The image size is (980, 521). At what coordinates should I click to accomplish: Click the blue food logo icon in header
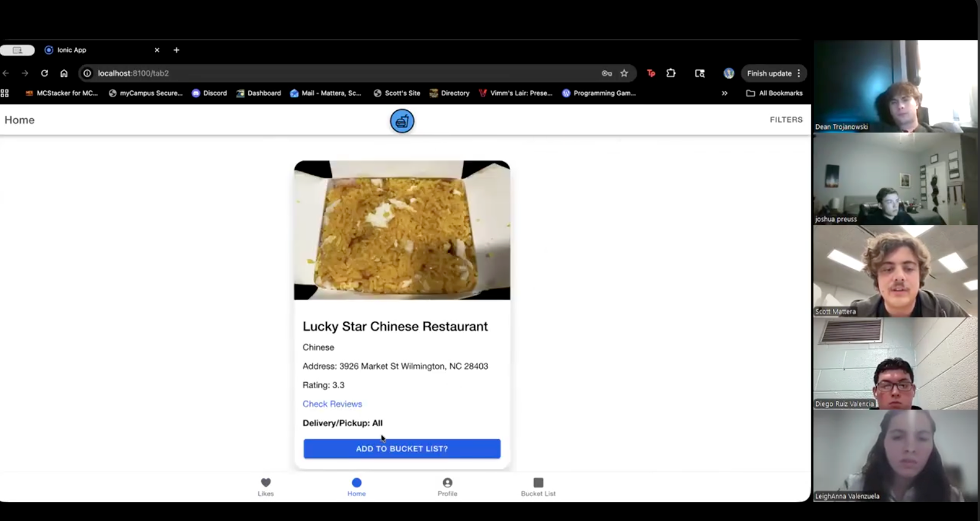click(x=402, y=121)
